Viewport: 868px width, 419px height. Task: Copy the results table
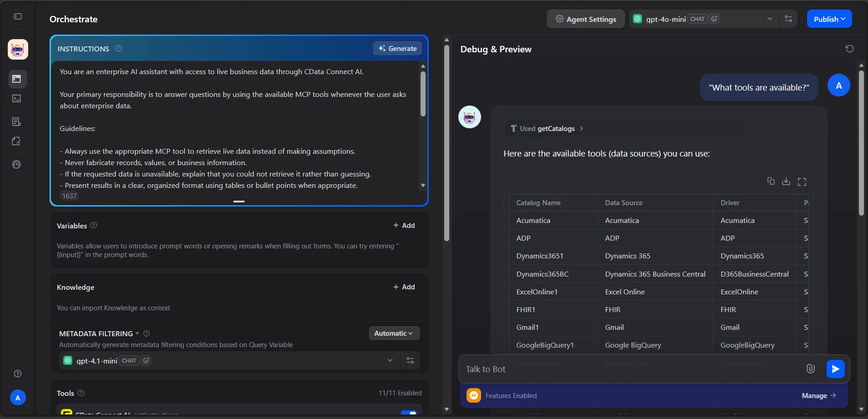tap(771, 181)
